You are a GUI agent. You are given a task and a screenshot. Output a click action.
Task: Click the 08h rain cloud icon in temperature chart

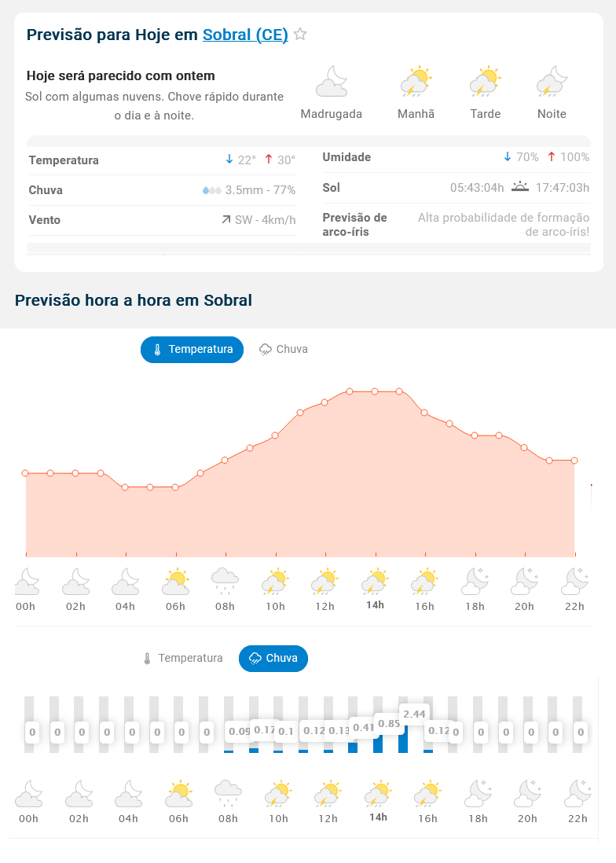click(225, 582)
